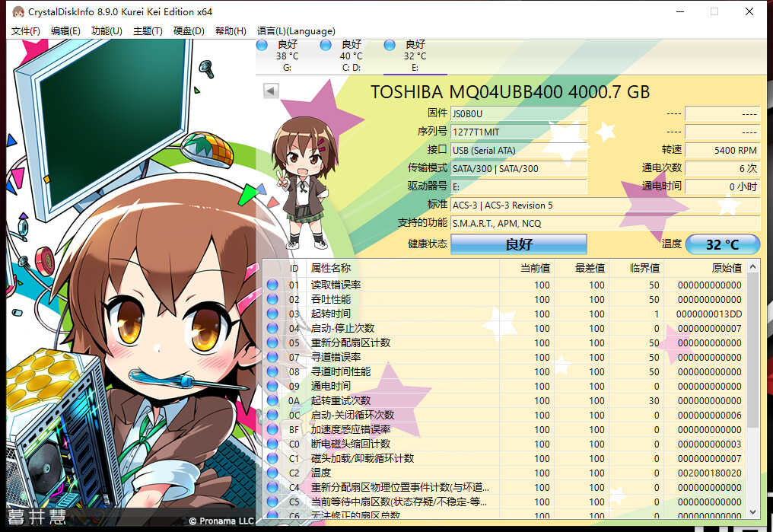Viewport: 773px width, 532px height.
Task: Minimize the CrystalDiskInfo window
Action: tap(680, 11)
